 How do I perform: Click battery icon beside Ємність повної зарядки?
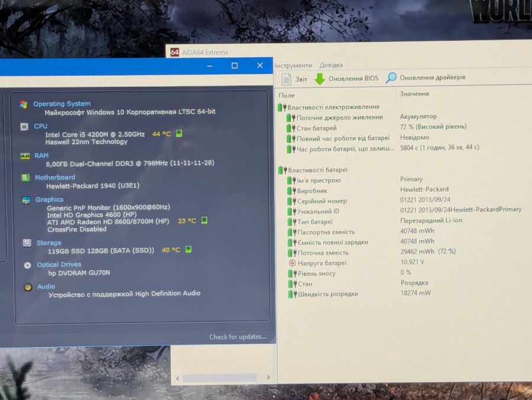[292, 243]
